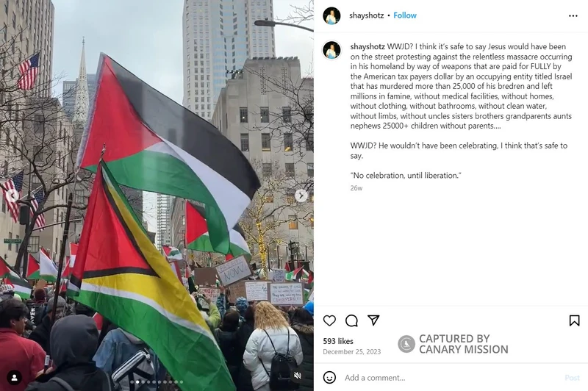The height and width of the screenshot is (391, 588).
Task: View the 593 likes list
Action: (338, 341)
